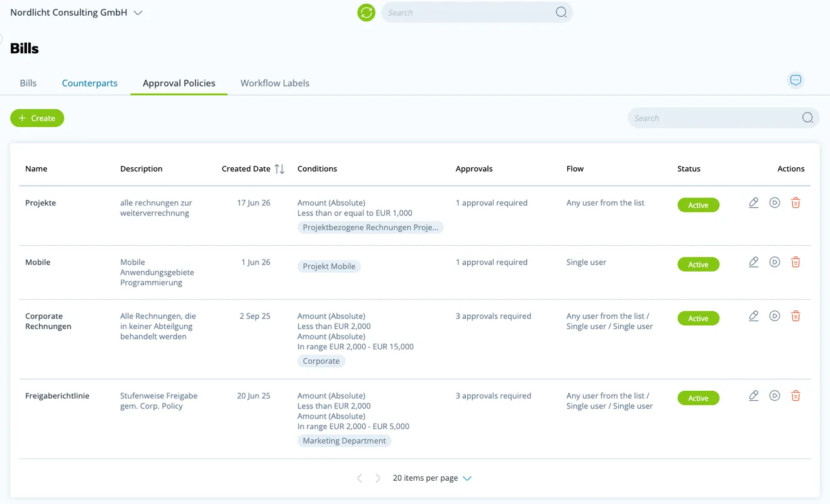This screenshot has width=830, height=504.
Task: Edit the Mobile approval policy
Action: (x=754, y=262)
